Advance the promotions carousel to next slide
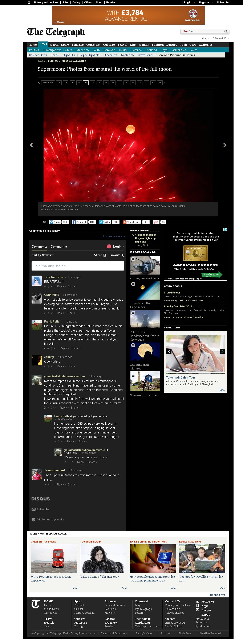243x644 pixels. pyautogui.click(x=222, y=351)
